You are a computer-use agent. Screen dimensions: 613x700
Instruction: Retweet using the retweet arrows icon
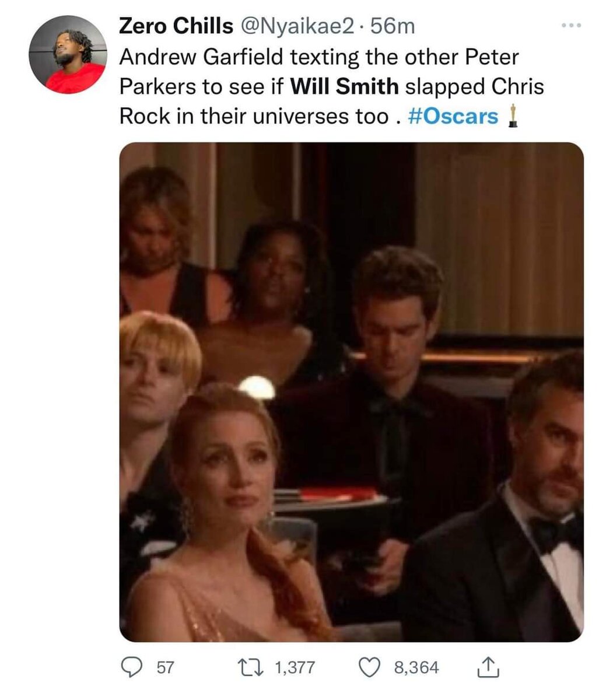(x=251, y=667)
